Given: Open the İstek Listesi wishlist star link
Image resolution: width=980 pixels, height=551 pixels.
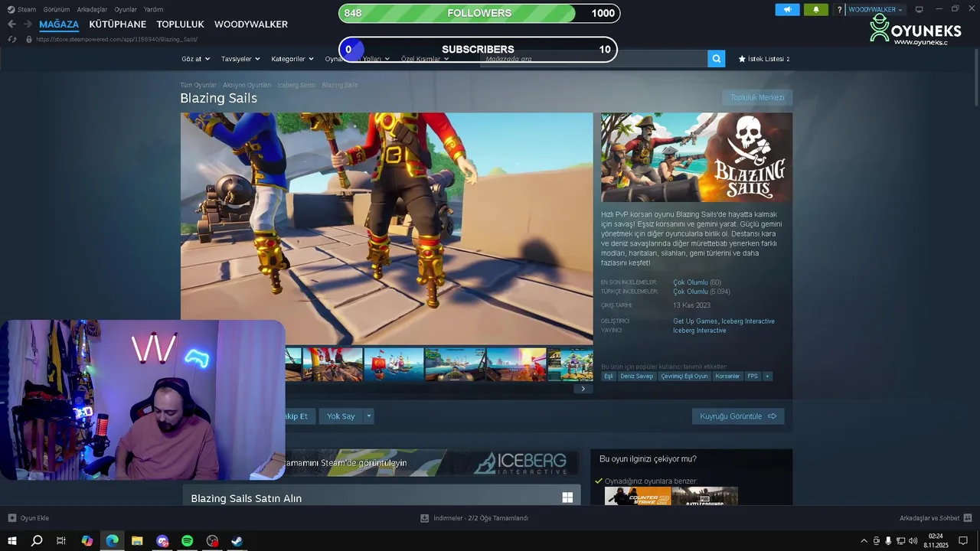Looking at the screenshot, I should coord(764,59).
